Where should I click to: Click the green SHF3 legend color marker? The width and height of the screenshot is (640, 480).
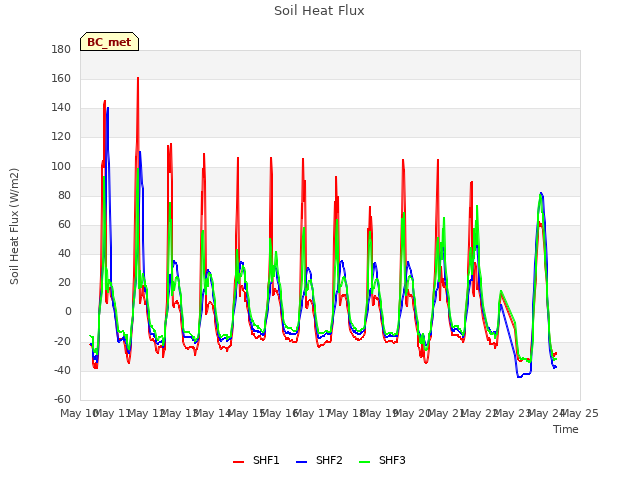pos(364,462)
